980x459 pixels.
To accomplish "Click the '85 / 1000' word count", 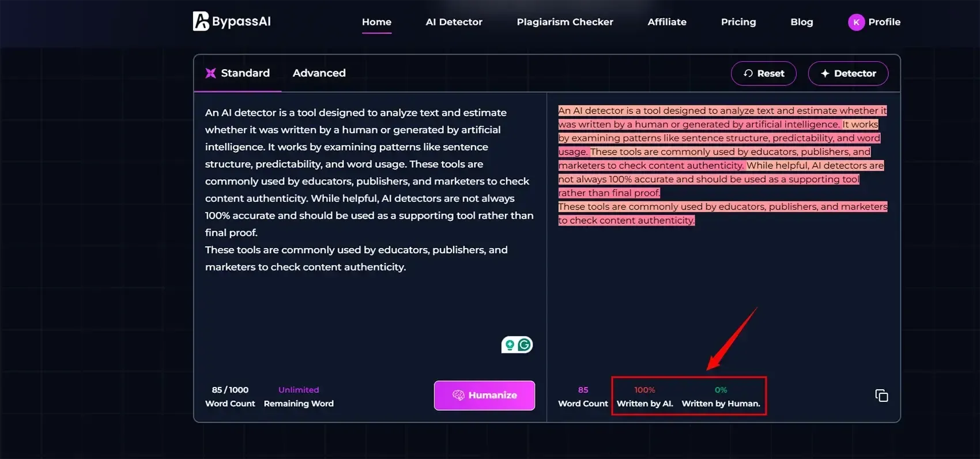I will (230, 390).
